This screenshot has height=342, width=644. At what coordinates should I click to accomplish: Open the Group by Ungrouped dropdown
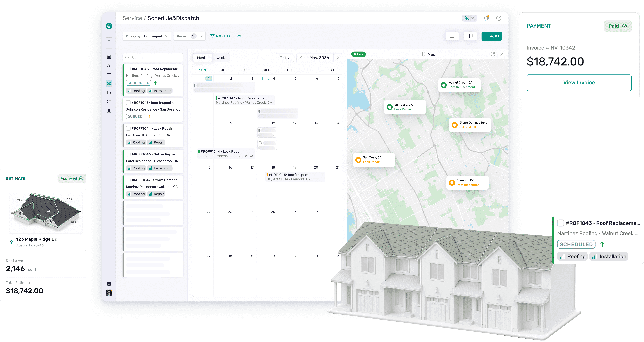(147, 36)
